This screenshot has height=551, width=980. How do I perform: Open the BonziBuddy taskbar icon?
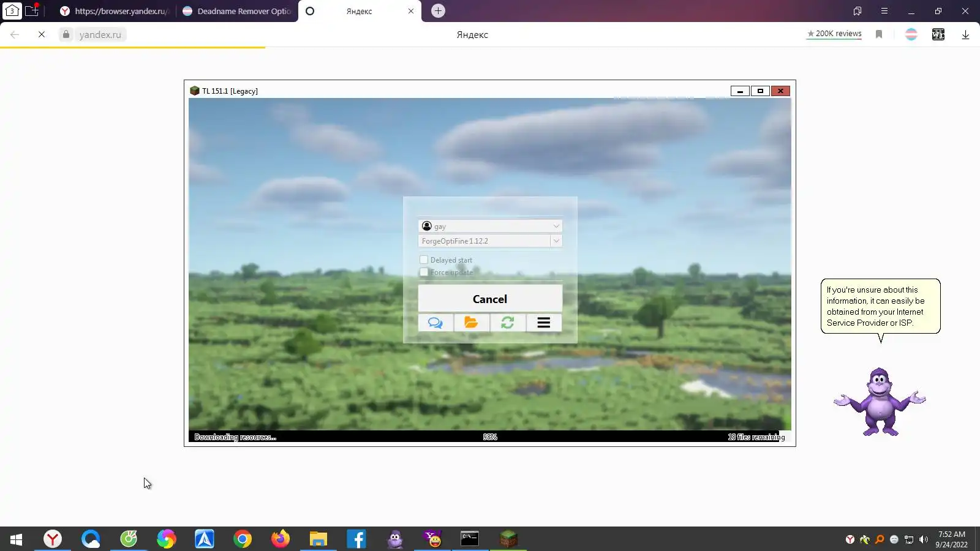click(x=395, y=539)
